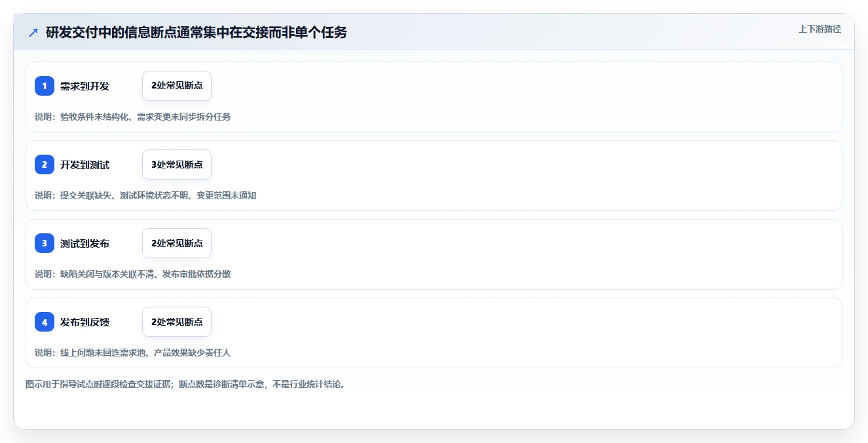Viewport: 868px width, 443px height.
Task: Click the 2处常见断点 pill in 发布到反馈 row
Action: click(177, 322)
